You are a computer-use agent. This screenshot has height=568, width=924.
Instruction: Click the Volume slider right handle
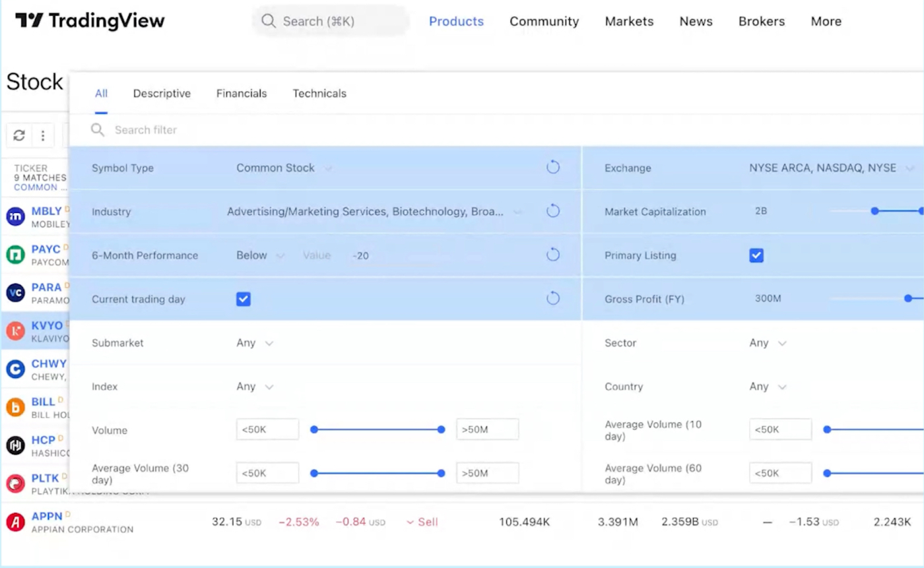[441, 429]
